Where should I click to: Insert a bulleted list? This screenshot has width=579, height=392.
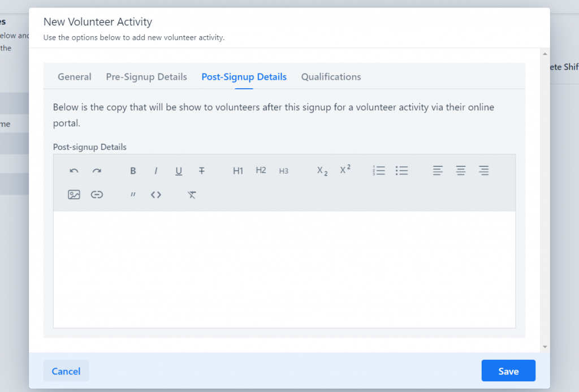(402, 170)
